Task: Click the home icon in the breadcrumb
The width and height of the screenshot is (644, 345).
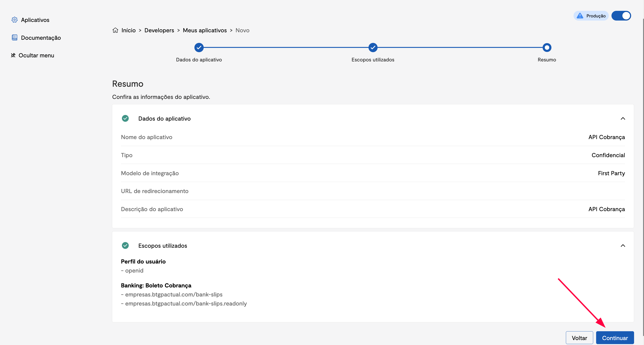Action: click(115, 30)
